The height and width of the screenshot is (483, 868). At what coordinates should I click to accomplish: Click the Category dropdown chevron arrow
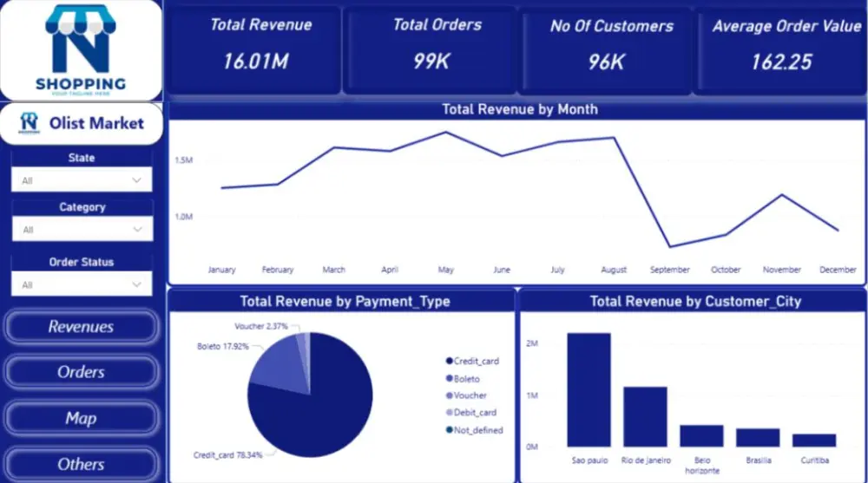point(137,229)
